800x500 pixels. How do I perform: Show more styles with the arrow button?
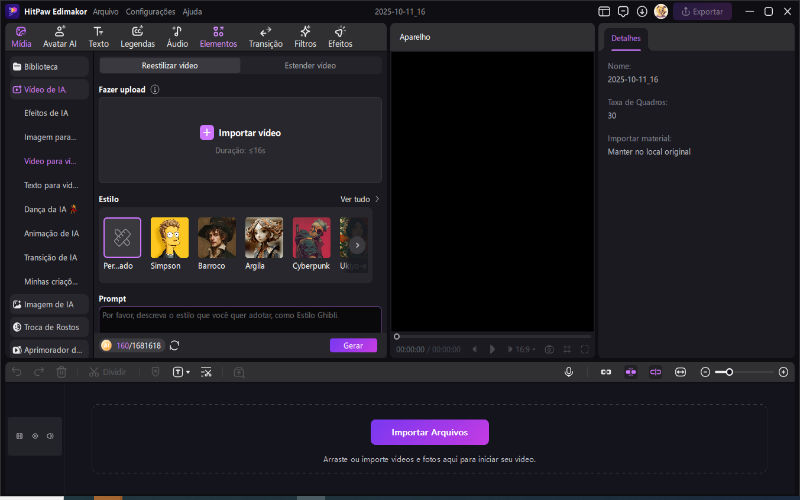tap(357, 245)
